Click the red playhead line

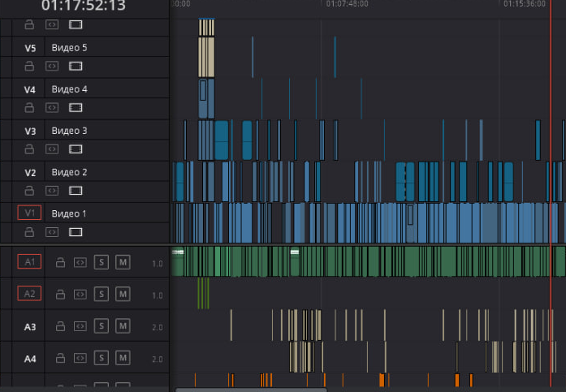(x=551, y=195)
